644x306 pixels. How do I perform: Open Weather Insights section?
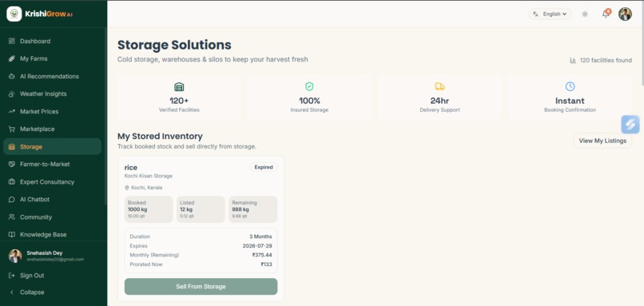coord(52,94)
